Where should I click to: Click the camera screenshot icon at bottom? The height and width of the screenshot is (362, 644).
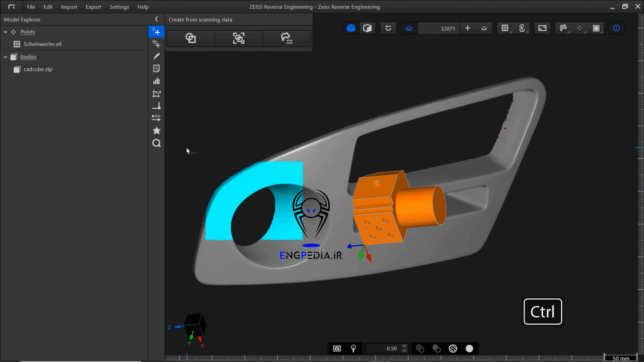point(337,348)
